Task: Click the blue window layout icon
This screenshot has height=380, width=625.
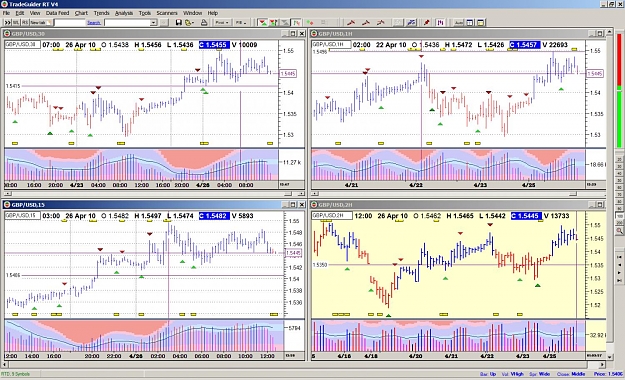Action: coord(470,23)
